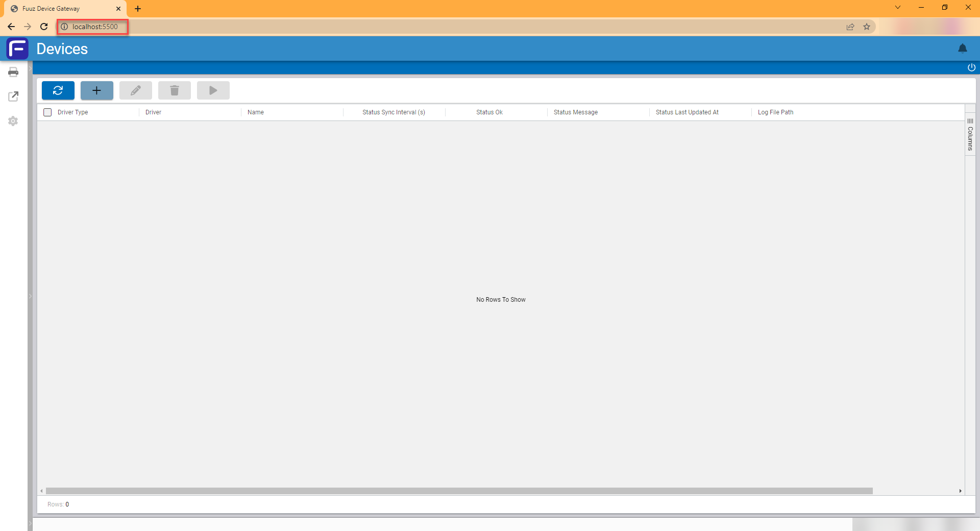Open the printer icon in sidebar
The width and height of the screenshot is (980, 531).
(13, 72)
